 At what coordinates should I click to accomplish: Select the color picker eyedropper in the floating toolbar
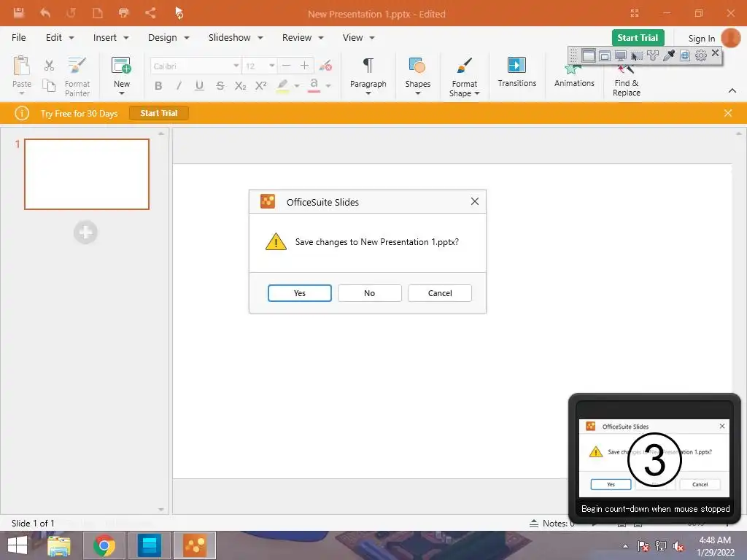click(669, 55)
